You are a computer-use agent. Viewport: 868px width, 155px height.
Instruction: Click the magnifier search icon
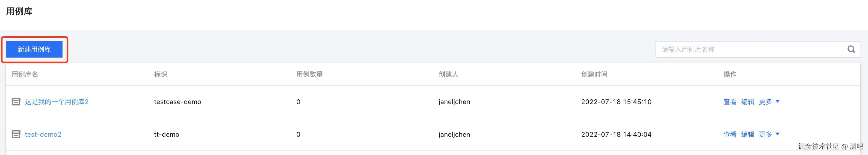pyautogui.click(x=851, y=50)
